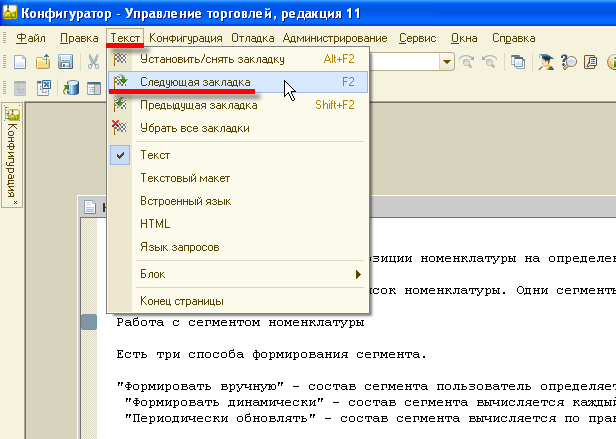This screenshot has width=616, height=439.
Task: Click the line starting "Формировать вручную"
Action: pos(366,386)
